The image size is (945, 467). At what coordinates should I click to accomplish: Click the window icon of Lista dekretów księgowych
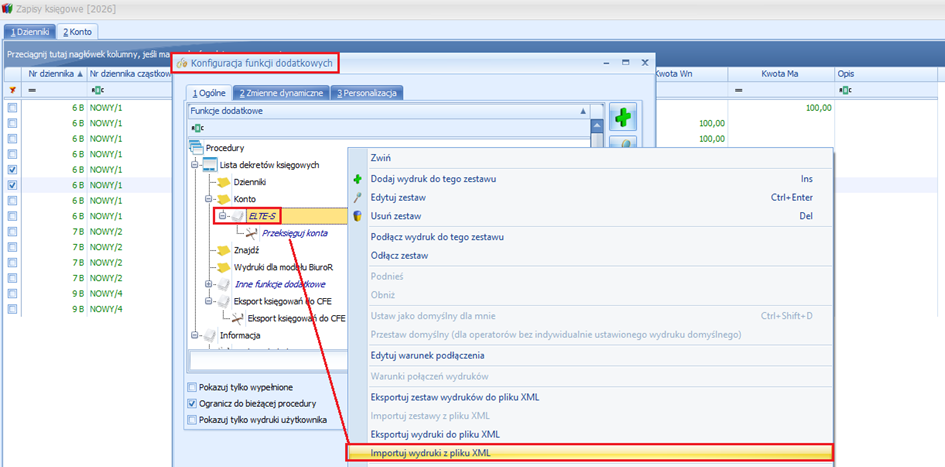click(209, 165)
